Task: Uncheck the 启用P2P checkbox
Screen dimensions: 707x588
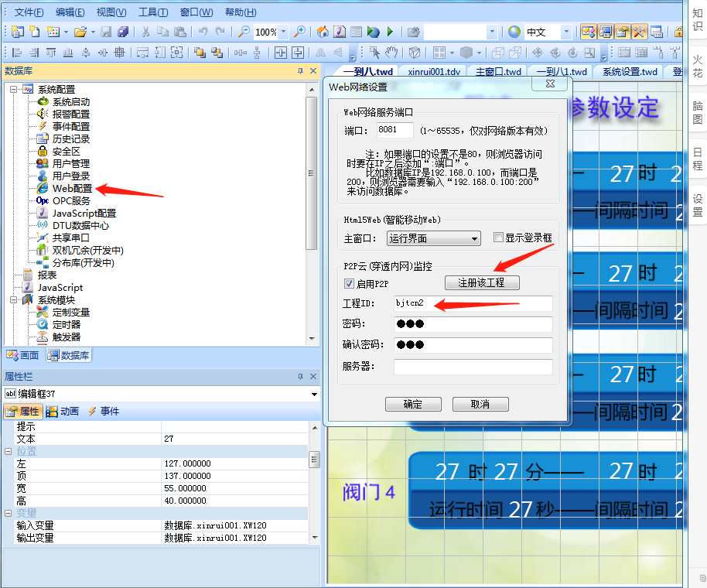Action: pyautogui.click(x=350, y=283)
